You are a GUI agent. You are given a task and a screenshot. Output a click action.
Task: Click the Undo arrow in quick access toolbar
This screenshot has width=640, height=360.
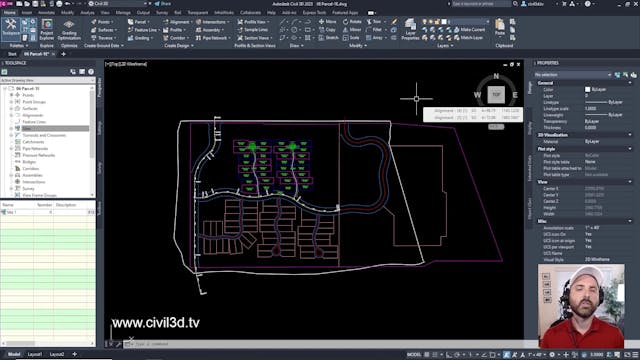click(68, 4)
